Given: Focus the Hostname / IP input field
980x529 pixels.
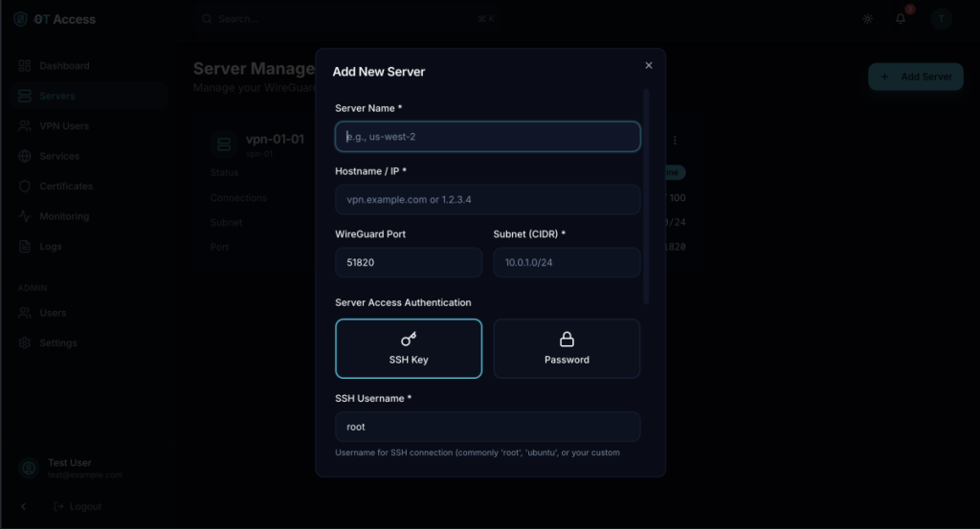Looking at the screenshot, I should pyautogui.click(x=487, y=200).
